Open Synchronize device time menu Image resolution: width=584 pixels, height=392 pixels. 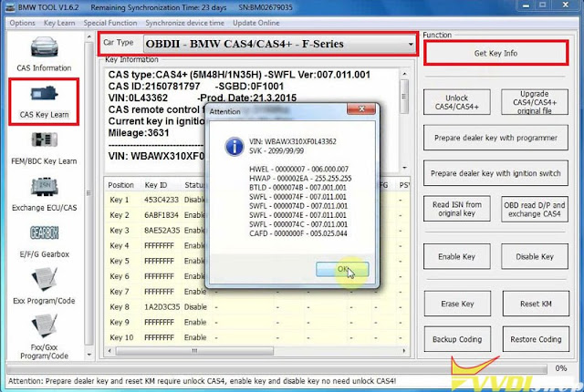point(184,23)
